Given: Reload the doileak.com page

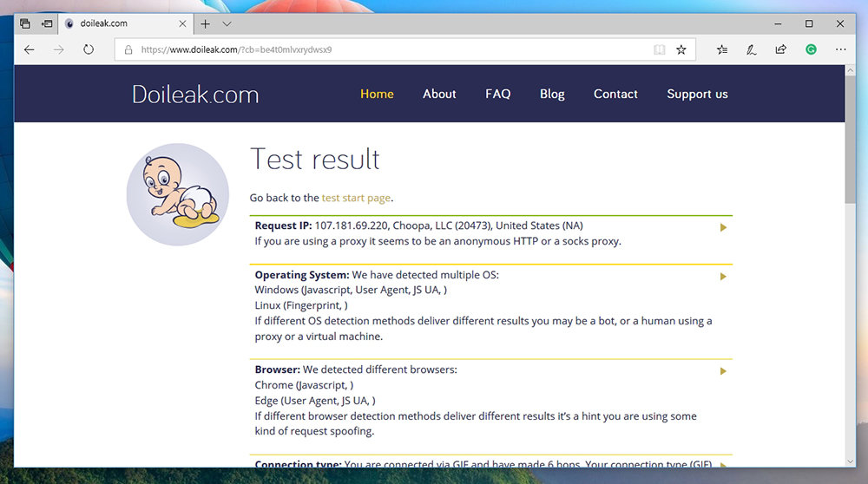Looking at the screenshot, I should coord(88,49).
